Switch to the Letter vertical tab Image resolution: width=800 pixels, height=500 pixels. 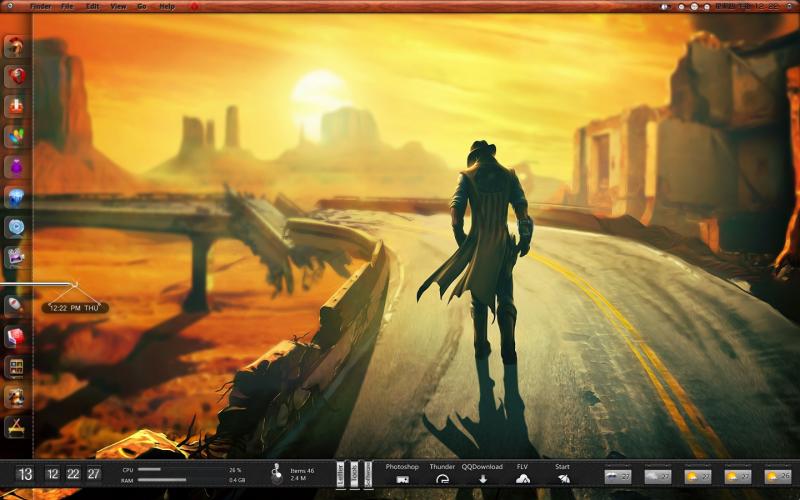(340, 474)
